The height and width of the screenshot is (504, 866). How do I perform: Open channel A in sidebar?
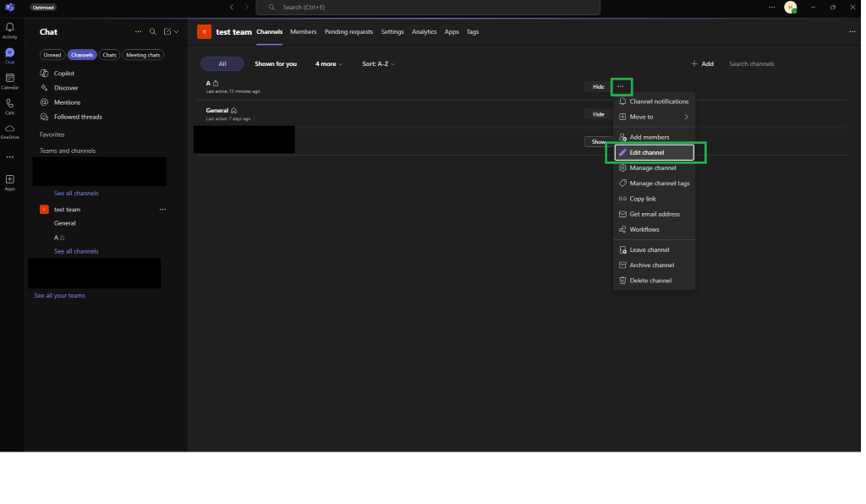(x=59, y=238)
